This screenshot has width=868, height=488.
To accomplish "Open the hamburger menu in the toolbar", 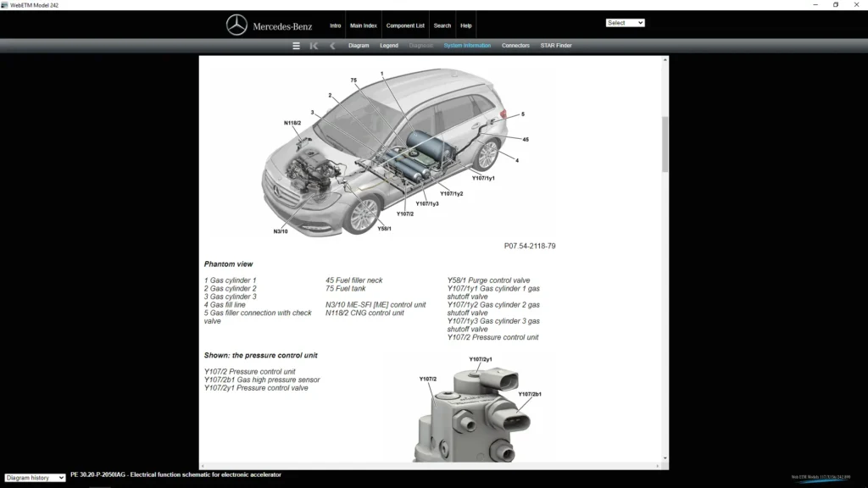I will tap(296, 46).
